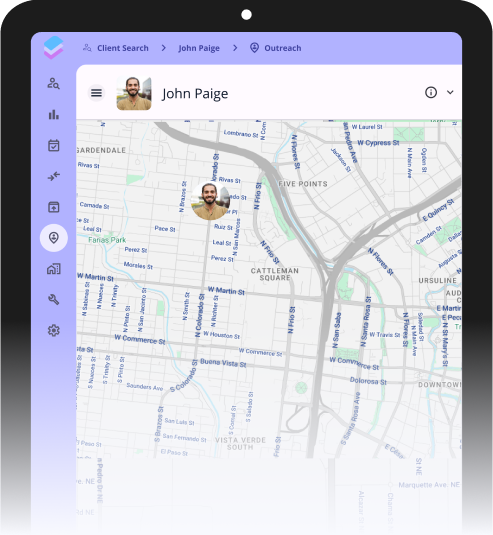Screen dimensions: 493x535
Task: Select the merge arrows sidebar icon
Action: 54,176
